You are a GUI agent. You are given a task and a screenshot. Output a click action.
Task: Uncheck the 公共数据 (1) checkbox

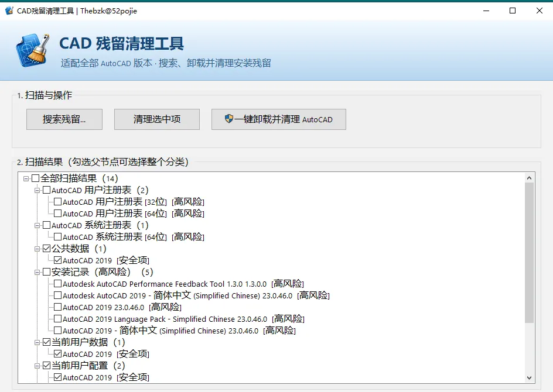(x=46, y=249)
